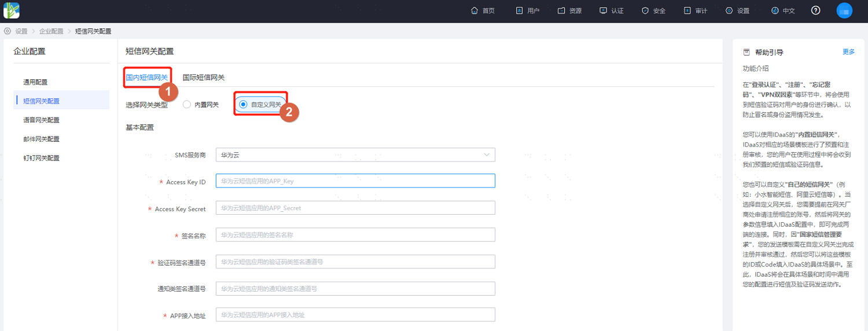Open the 中文 language selector
The height and width of the screenshot is (331, 868).
click(x=783, y=11)
